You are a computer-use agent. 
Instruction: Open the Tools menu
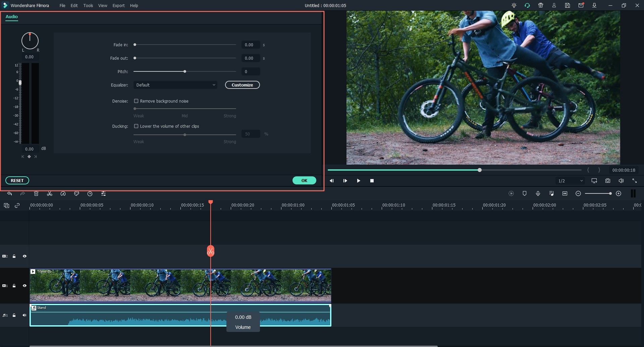tap(88, 6)
